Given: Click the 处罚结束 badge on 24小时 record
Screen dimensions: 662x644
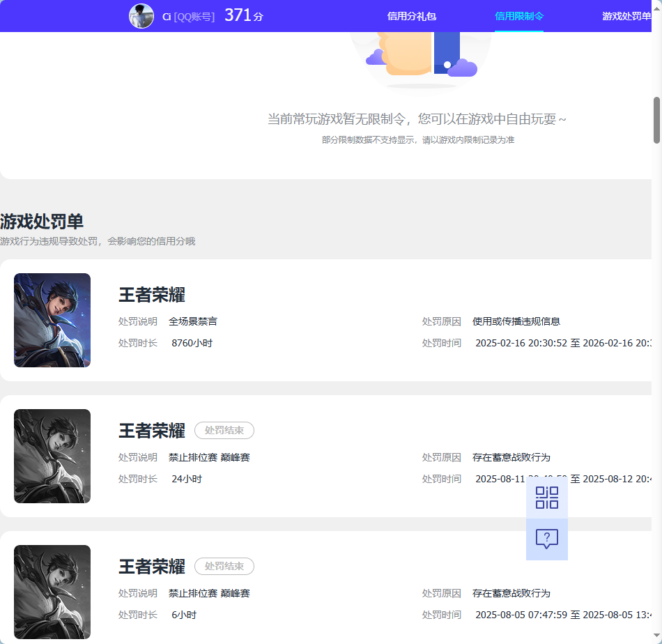Looking at the screenshot, I should click(224, 430).
